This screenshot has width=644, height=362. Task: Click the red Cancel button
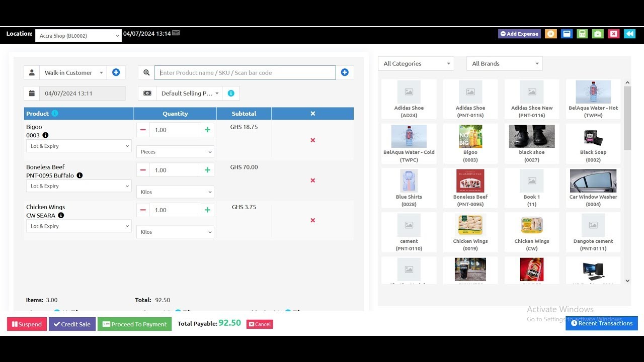[260, 324]
